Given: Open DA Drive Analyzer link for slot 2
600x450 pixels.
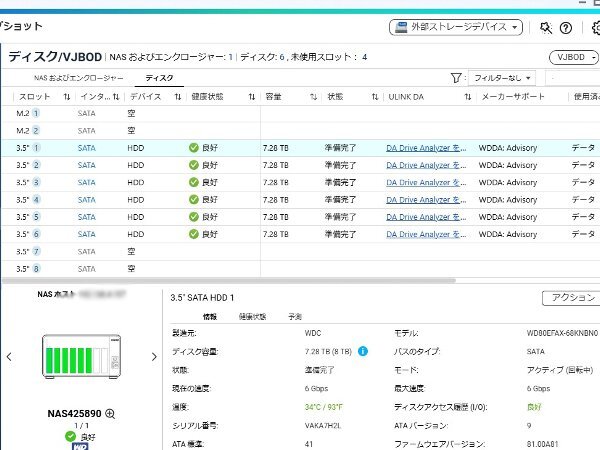Looking at the screenshot, I should point(426,165).
